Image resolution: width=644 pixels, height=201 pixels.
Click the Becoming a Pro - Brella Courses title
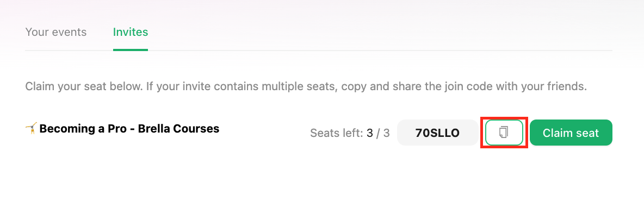point(129,128)
